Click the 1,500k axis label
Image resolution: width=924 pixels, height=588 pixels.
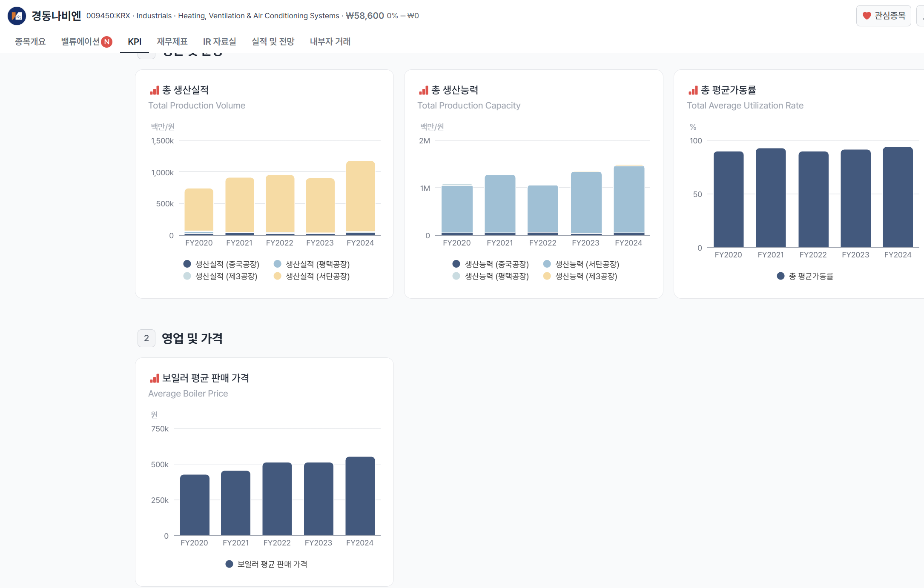click(162, 141)
